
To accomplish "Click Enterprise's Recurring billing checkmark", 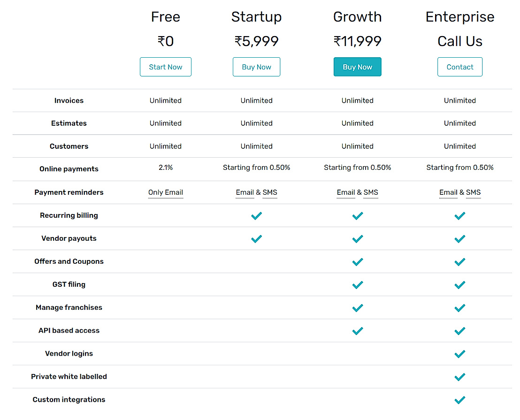I will pyautogui.click(x=459, y=216).
